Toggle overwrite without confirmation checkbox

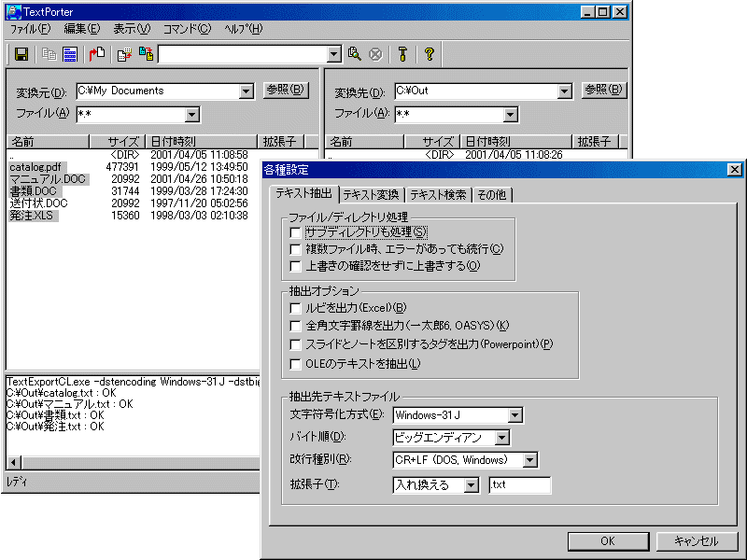295,266
